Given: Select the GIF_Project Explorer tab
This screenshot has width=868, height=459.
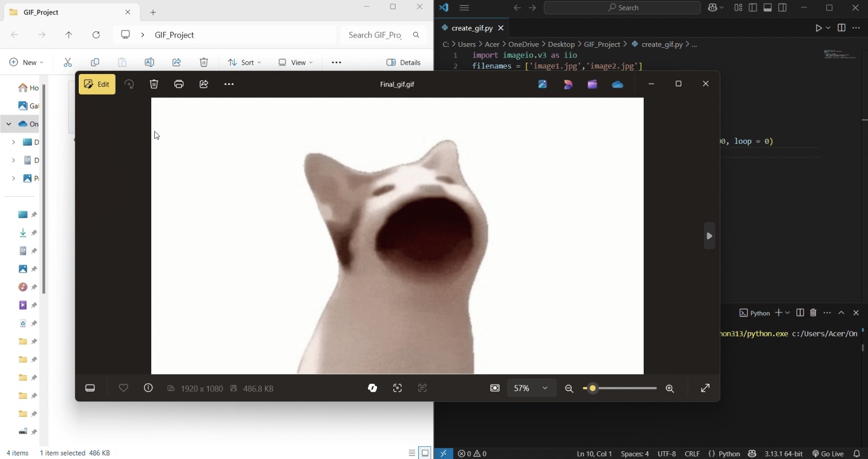Looking at the screenshot, I should point(70,12).
